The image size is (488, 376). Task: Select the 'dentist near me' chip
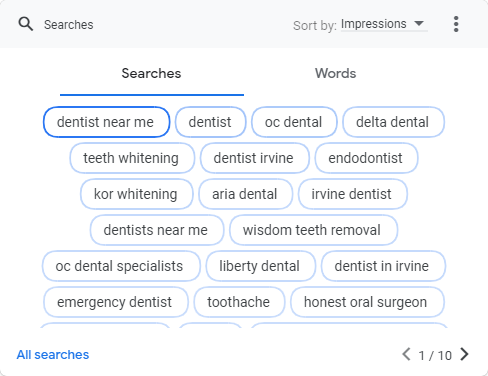[106, 122]
